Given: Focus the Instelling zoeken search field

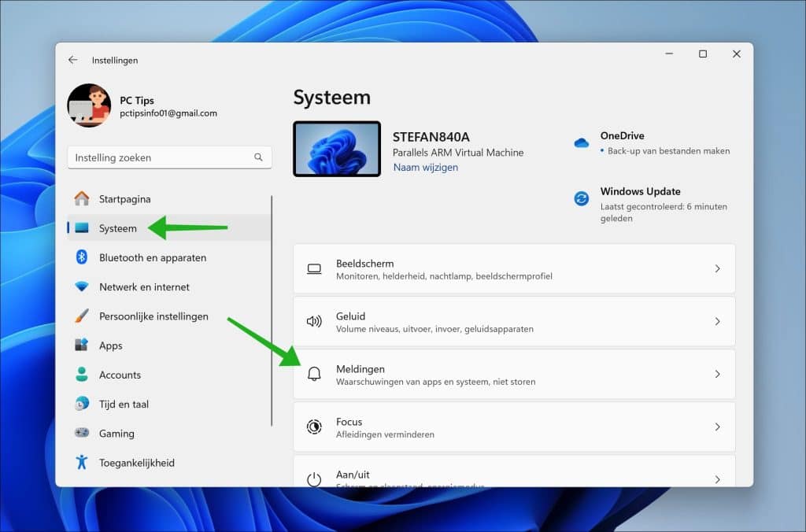Looking at the screenshot, I should click(x=170, y=157).
